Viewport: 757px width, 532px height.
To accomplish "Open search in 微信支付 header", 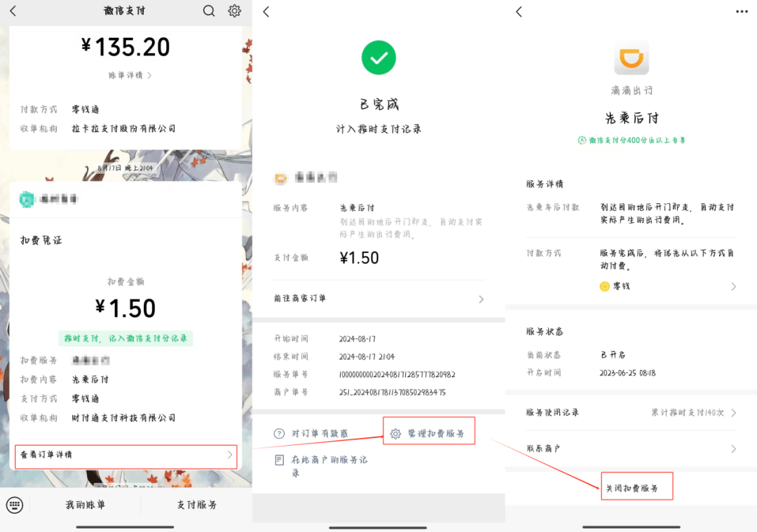I will tap(209, 11).
